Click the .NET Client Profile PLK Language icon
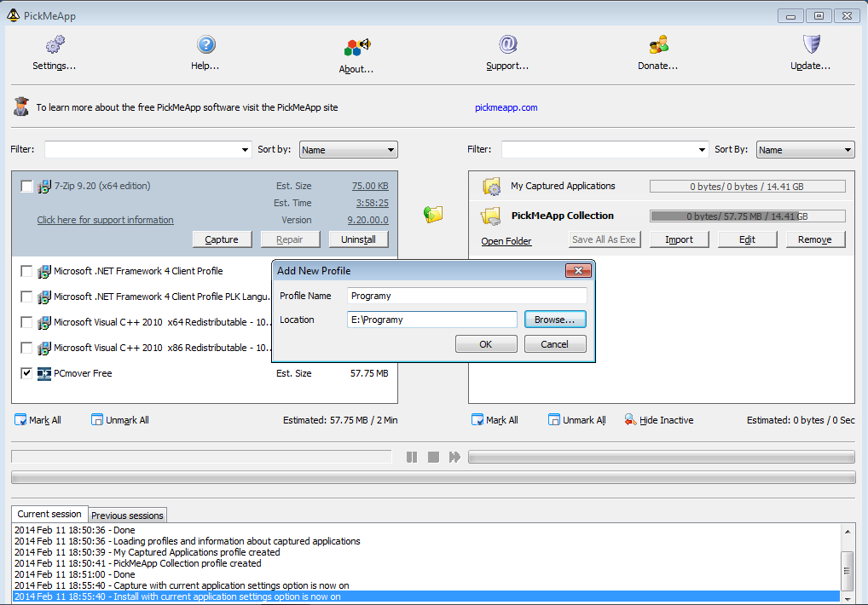 click(44, 297)
